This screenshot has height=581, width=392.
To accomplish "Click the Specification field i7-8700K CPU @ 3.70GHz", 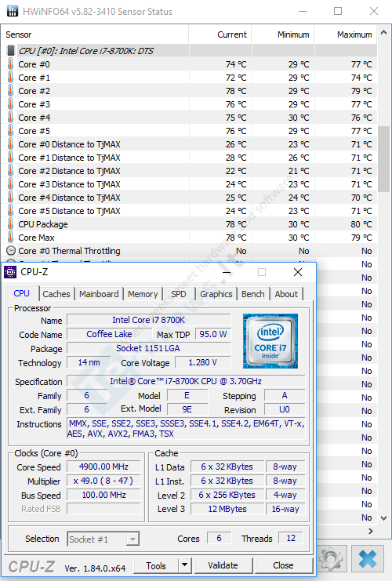I will point(186,381).
